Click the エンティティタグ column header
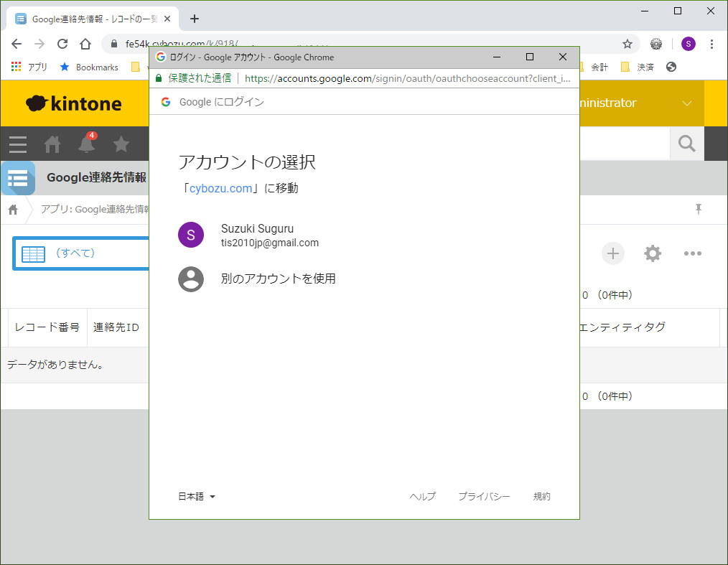728x565 pixels. tap(622, 327)
